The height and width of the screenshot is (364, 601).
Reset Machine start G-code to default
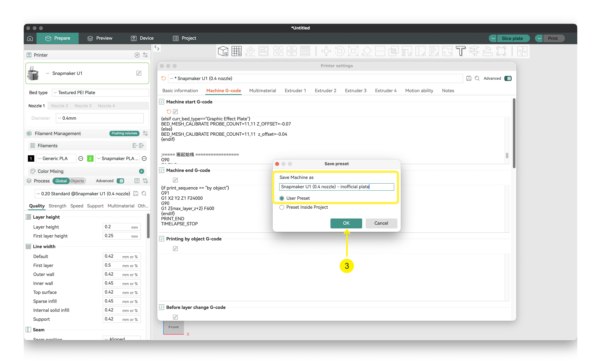[x=169, y=111]
